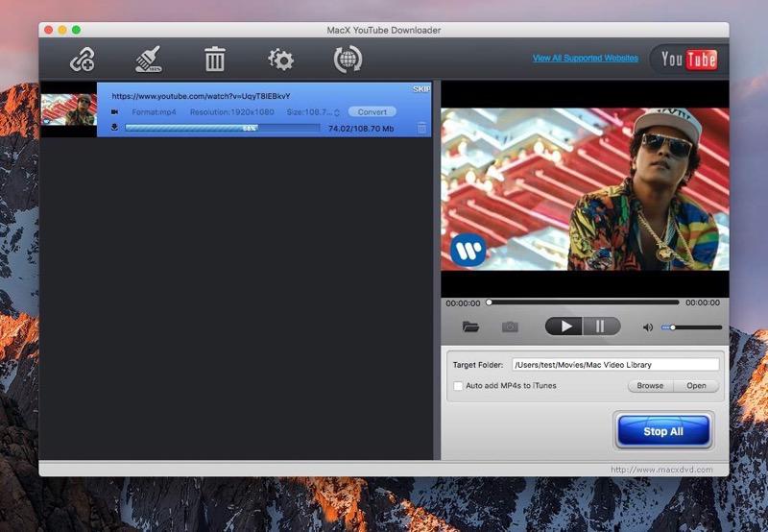Click the Open folder button
This screenshot has height=532, width=768.
pyautogui.click(x=696, y=385)
